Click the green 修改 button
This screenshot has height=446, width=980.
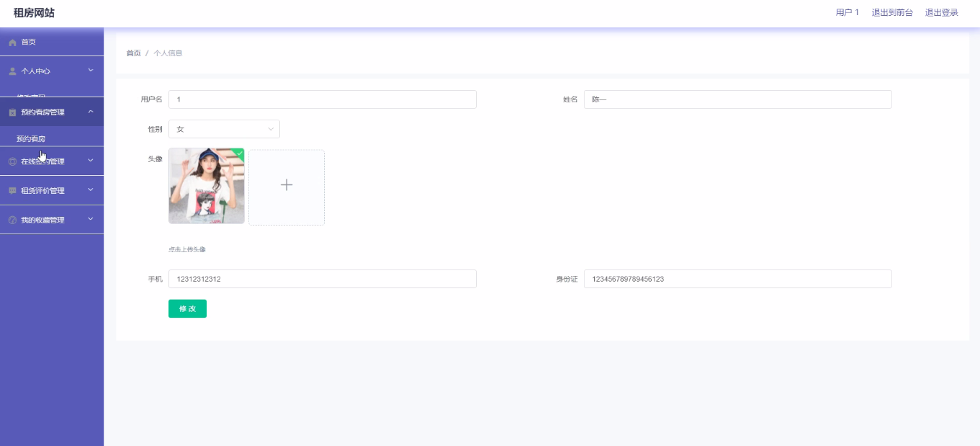pyautogui.click(x=187, y=308)
